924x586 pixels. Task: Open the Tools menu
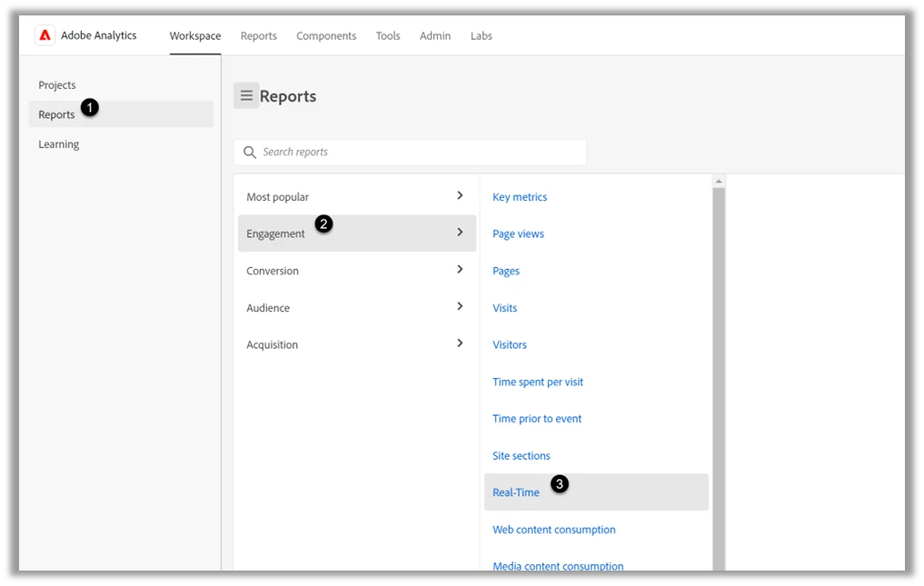coord(388,36)
